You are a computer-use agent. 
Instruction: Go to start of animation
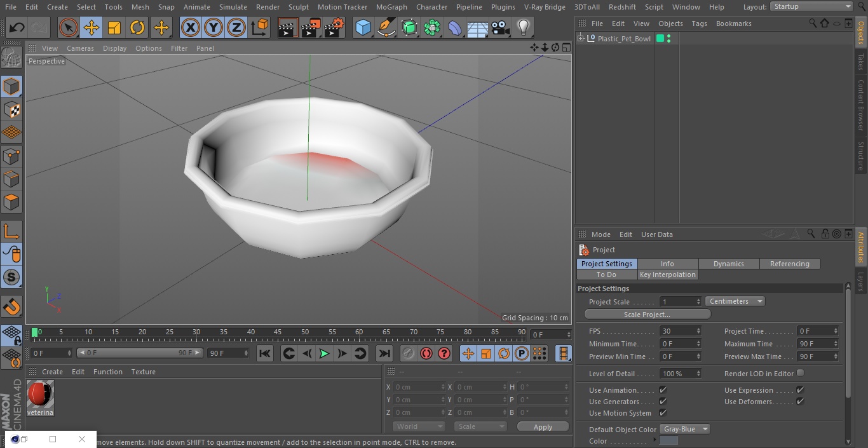265,353
